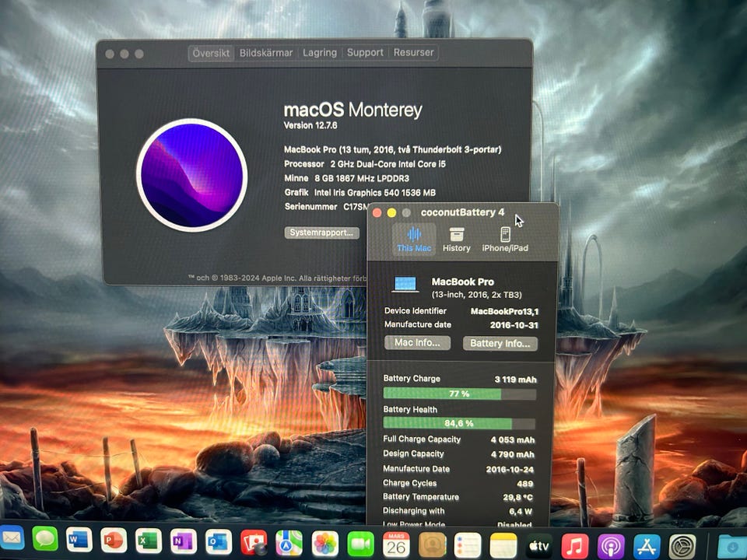Click 'MacBook Pro (13 tum, 2016...)' model line

click(392, 149)
